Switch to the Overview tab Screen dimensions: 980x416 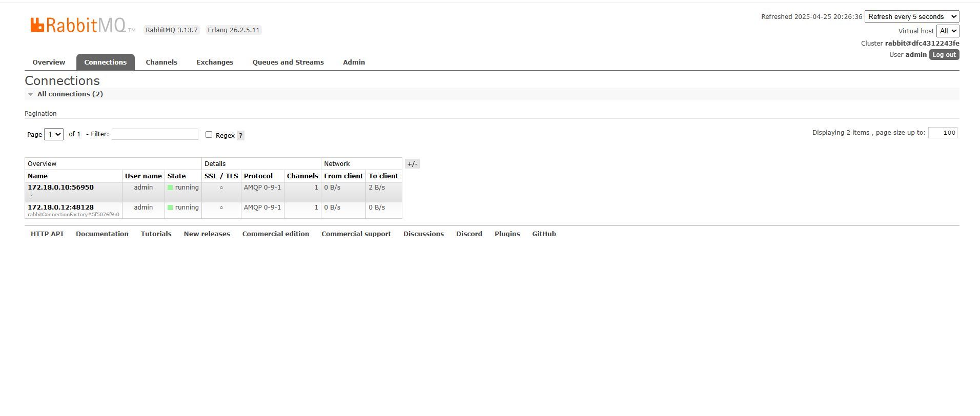[x=49, y=62]
